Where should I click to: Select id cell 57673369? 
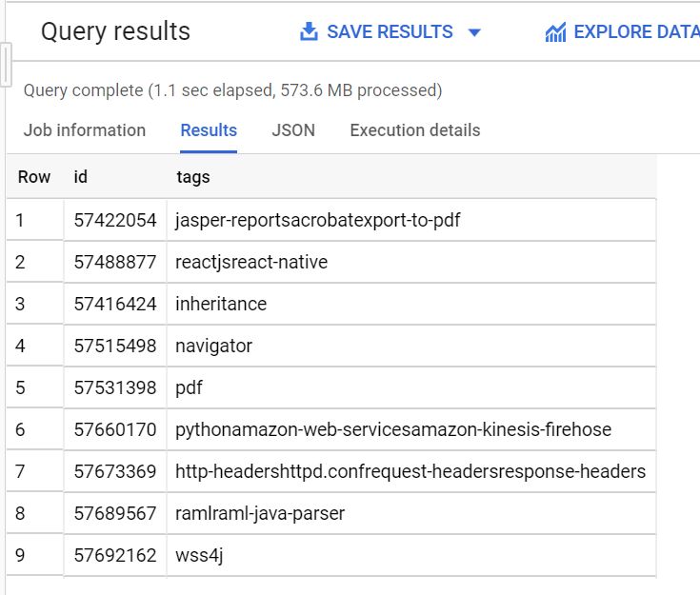coord(115,472)
